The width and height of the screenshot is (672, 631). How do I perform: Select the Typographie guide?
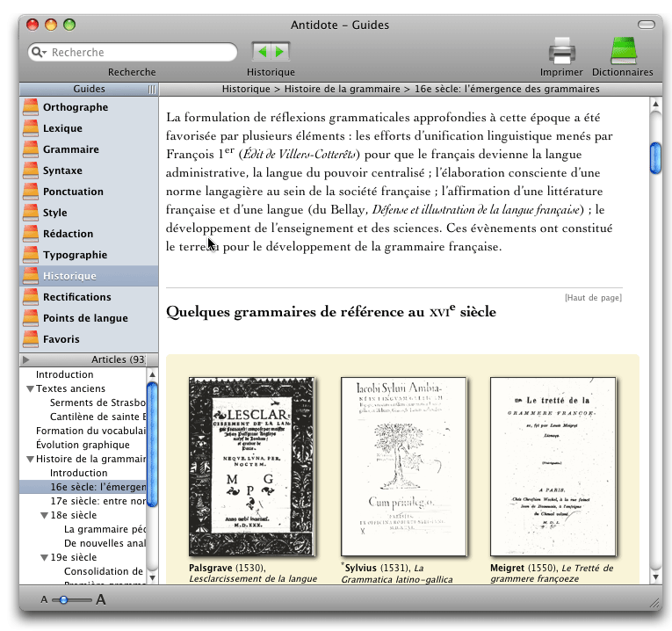point(75,255)
